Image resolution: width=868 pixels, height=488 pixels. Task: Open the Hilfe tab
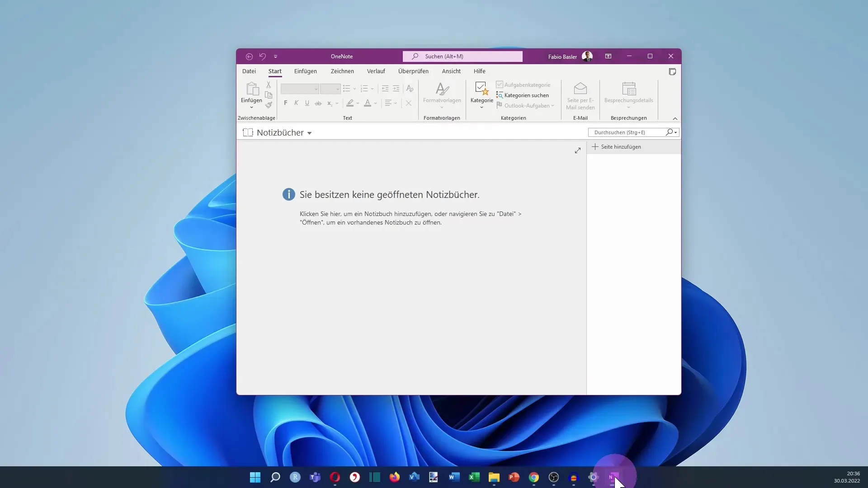click(480, 71)
